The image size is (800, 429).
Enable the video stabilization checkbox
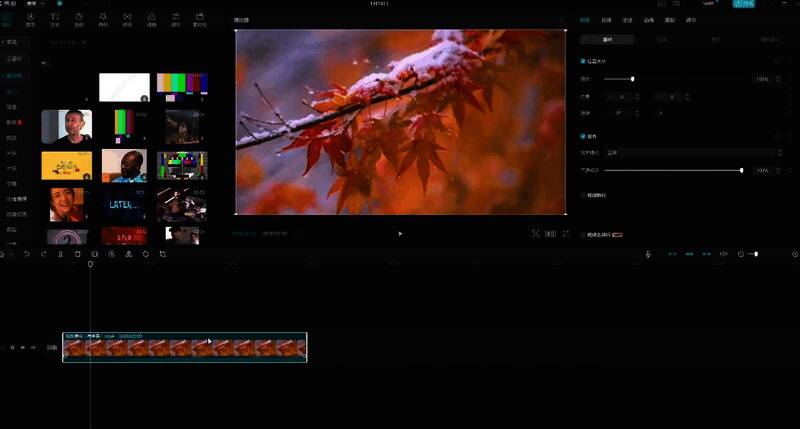[x=584, y=195]
